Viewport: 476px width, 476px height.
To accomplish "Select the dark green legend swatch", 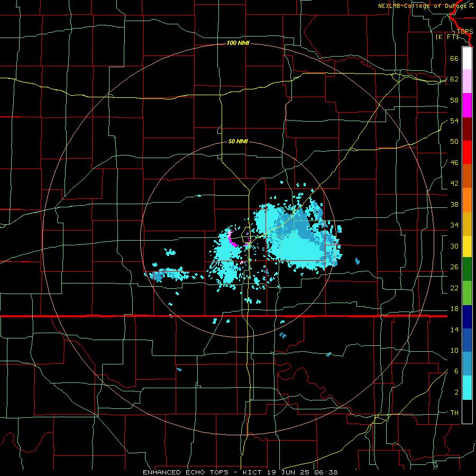I will point(467,269).
